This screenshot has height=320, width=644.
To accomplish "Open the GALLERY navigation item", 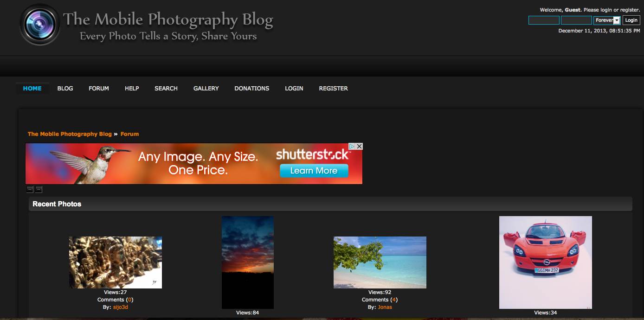I will point(206,89).
